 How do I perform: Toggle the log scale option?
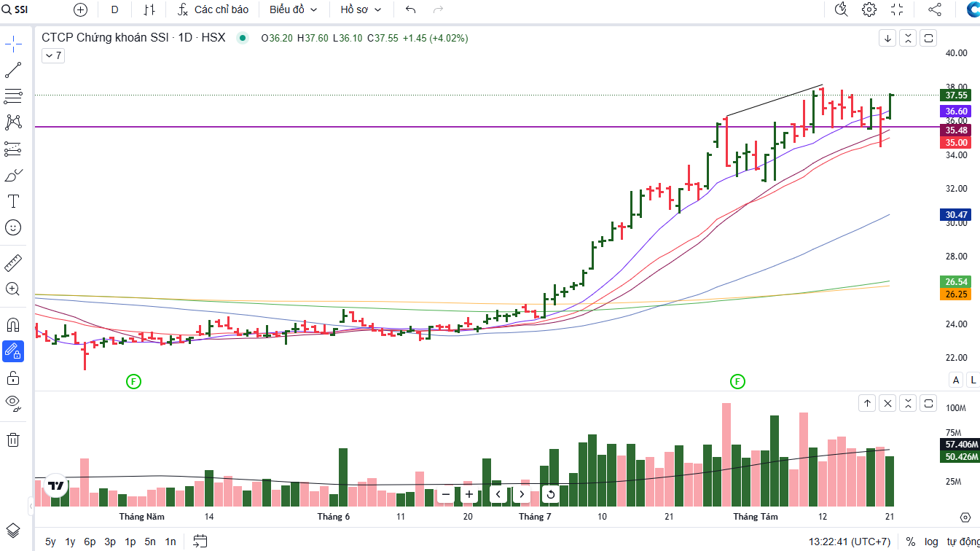pos(931,542)
